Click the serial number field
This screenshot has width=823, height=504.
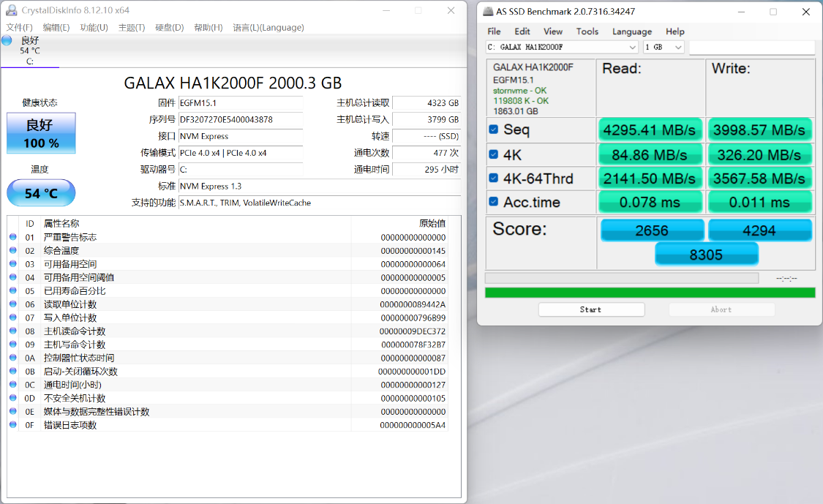coord(241,119)
